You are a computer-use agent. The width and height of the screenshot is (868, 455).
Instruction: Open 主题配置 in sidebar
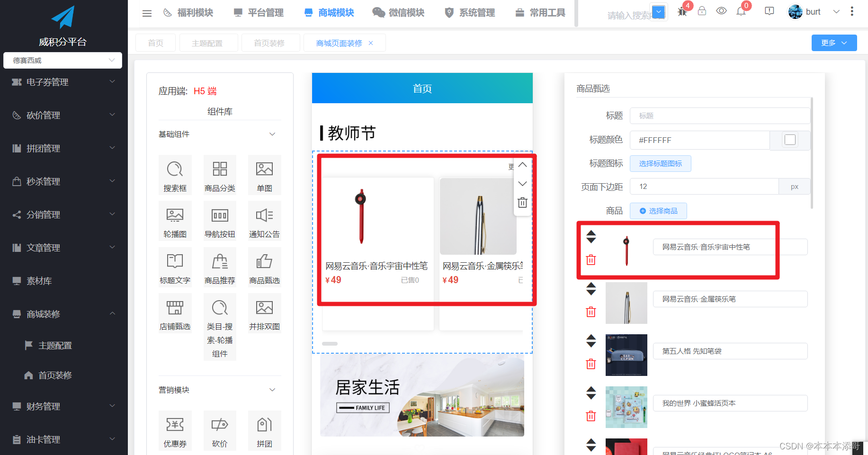coord(55,346)
